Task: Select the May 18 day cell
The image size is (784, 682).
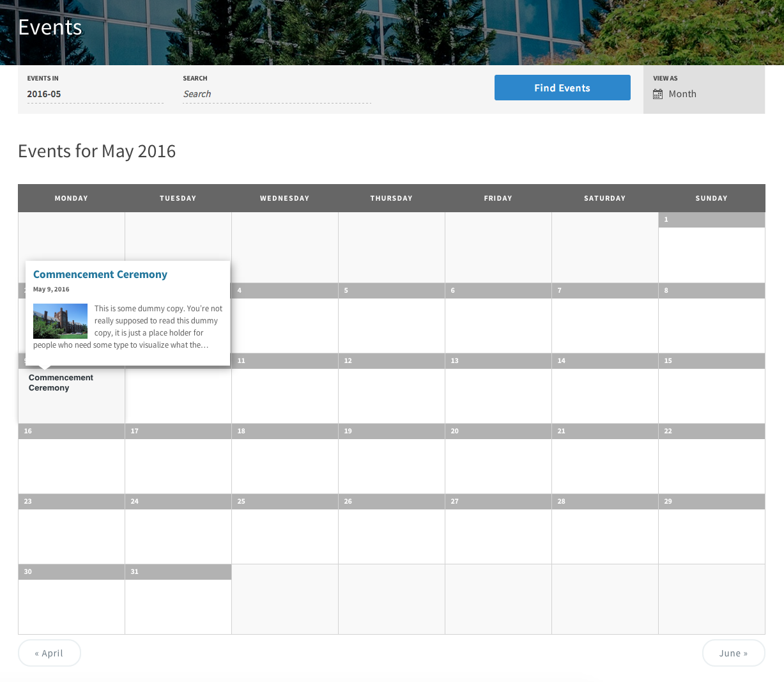Action: click(284, 465)
